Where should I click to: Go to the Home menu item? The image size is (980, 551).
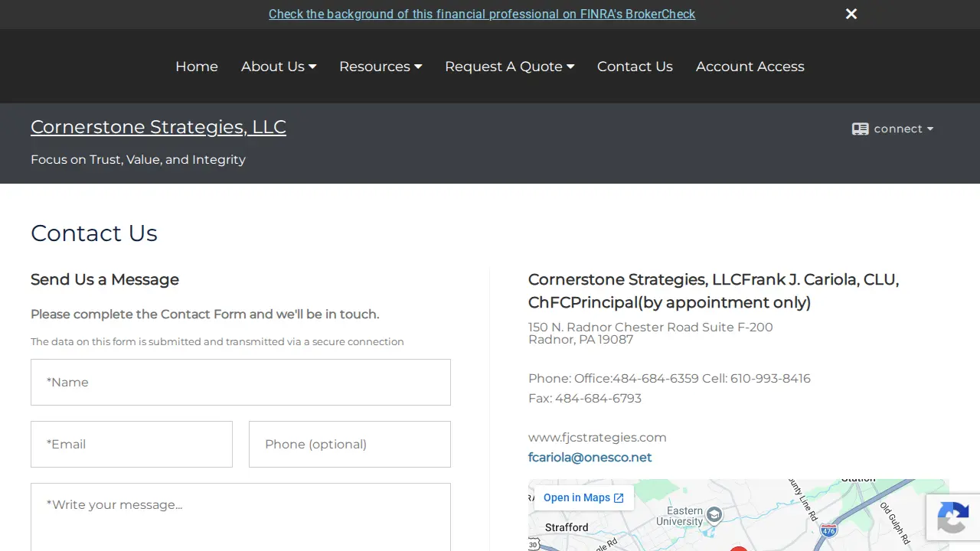(x=197, y=67)
